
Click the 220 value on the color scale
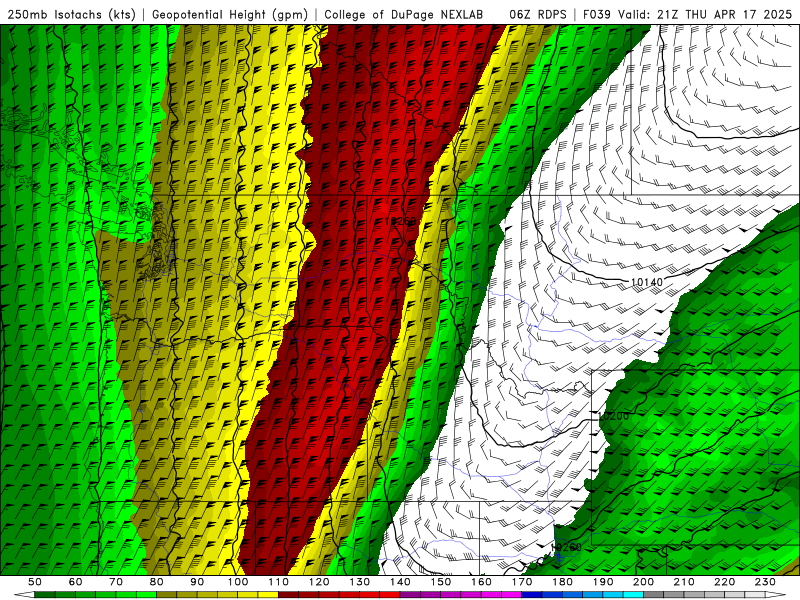point(725,582)
